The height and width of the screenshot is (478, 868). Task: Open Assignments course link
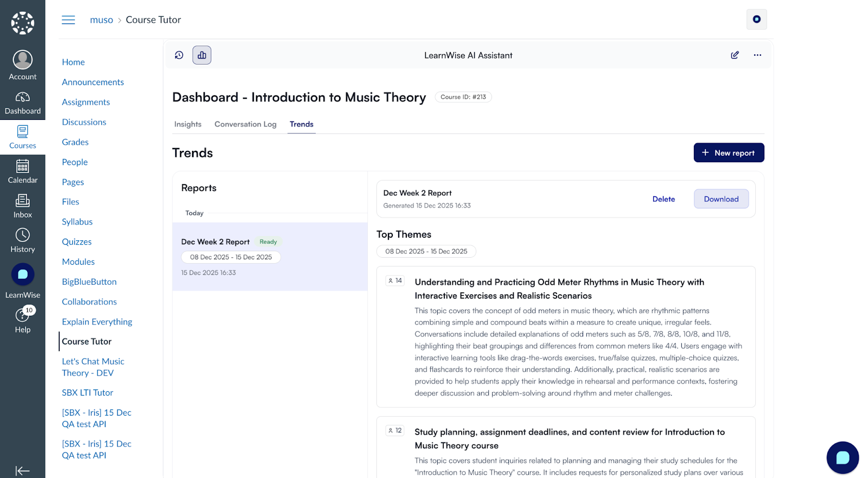[x=86, y=103]
